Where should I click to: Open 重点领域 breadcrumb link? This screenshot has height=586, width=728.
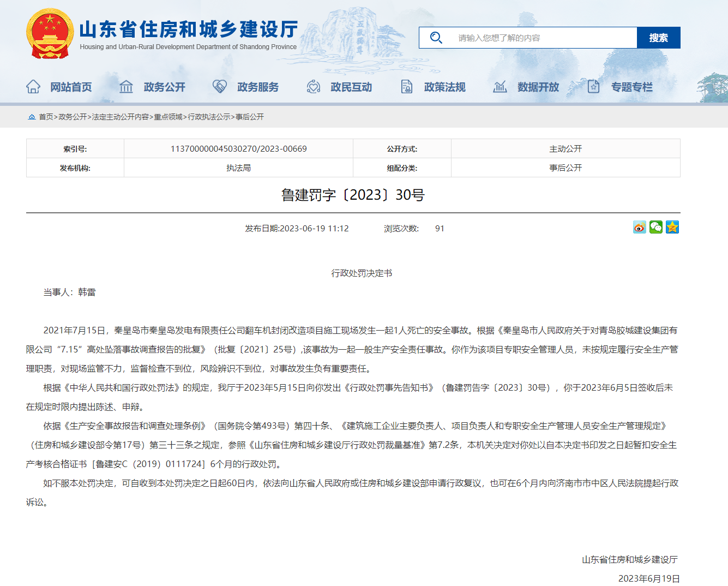[x=168, y=117]
